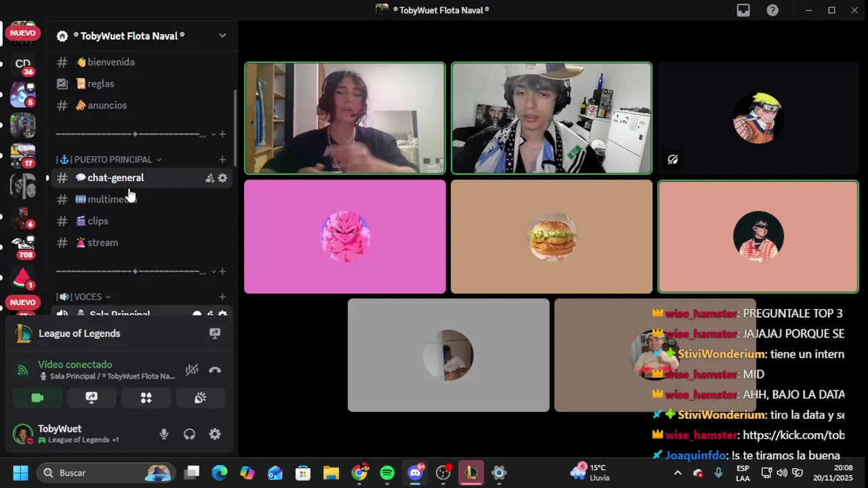The image size is (868, 488).
Task: Open the Discord help icon
Action: click(x=772, y=10)
